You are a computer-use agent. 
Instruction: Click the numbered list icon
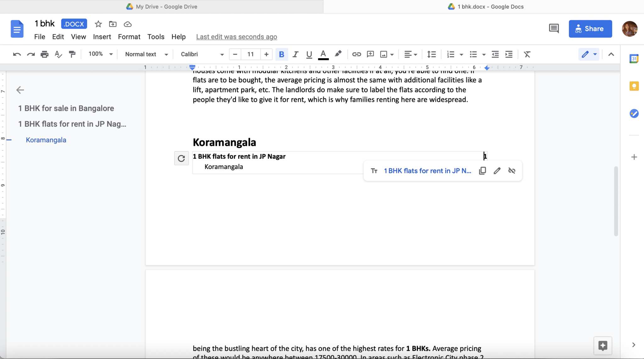coord(450,54)
